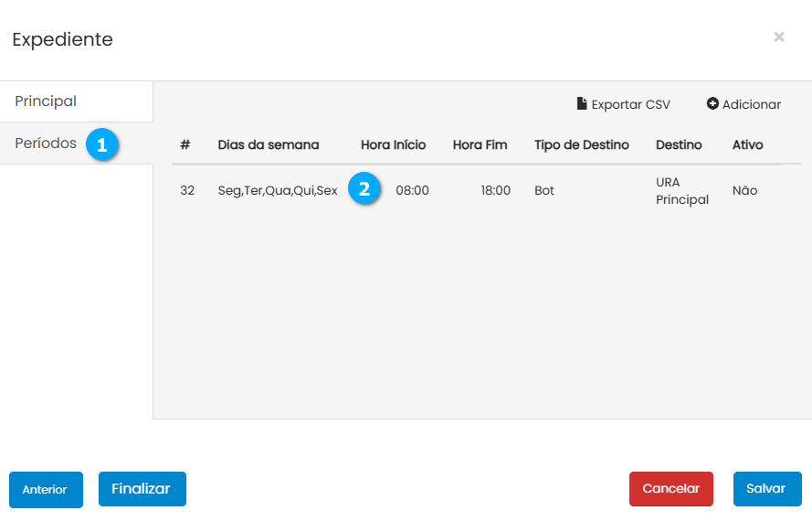The width and height of the screenshot is (812, 521).
Task: Switch to the Principal tab
Action: pos(46,101)
